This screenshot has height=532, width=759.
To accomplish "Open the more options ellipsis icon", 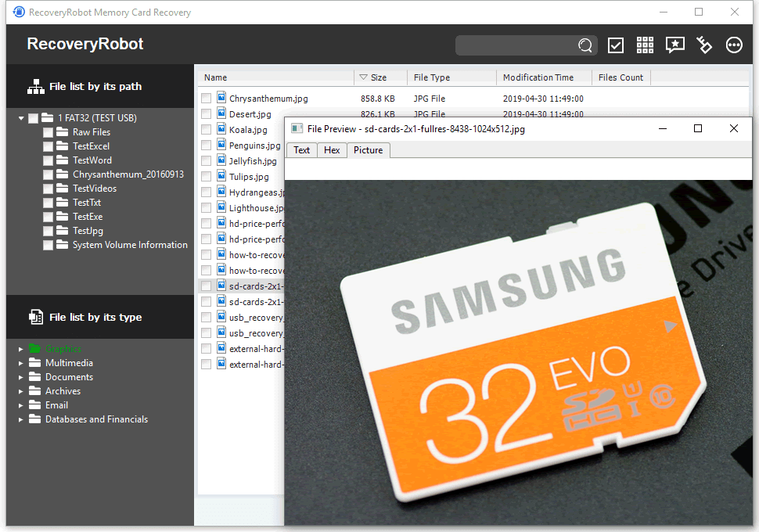I will (734, 45).
